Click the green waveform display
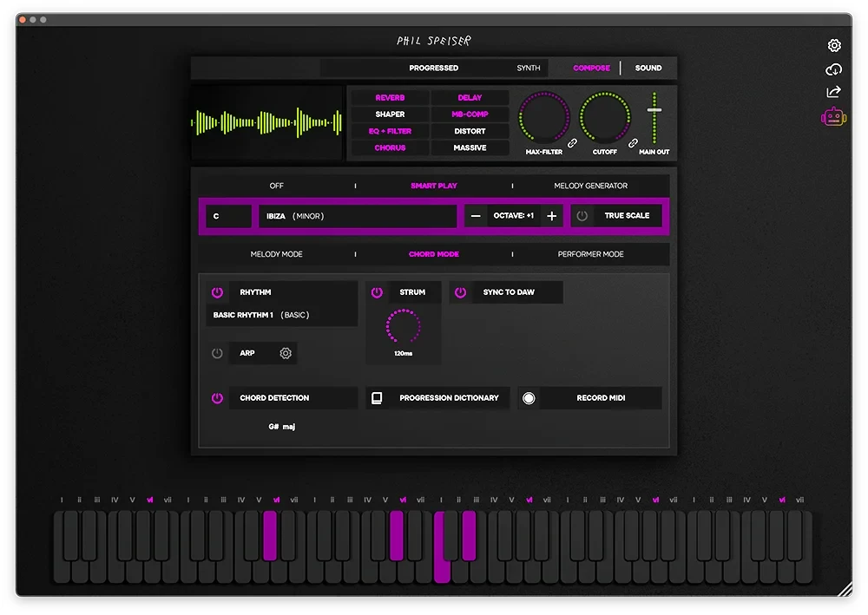The height and width of the screenshot is (615, 868). 266,123
